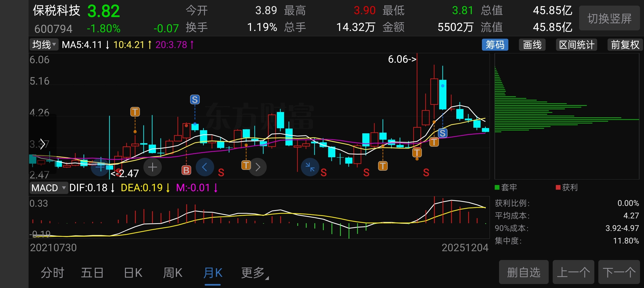
Task: Open the 均线 indicator dropdown
Action: [x=44, y=45]
